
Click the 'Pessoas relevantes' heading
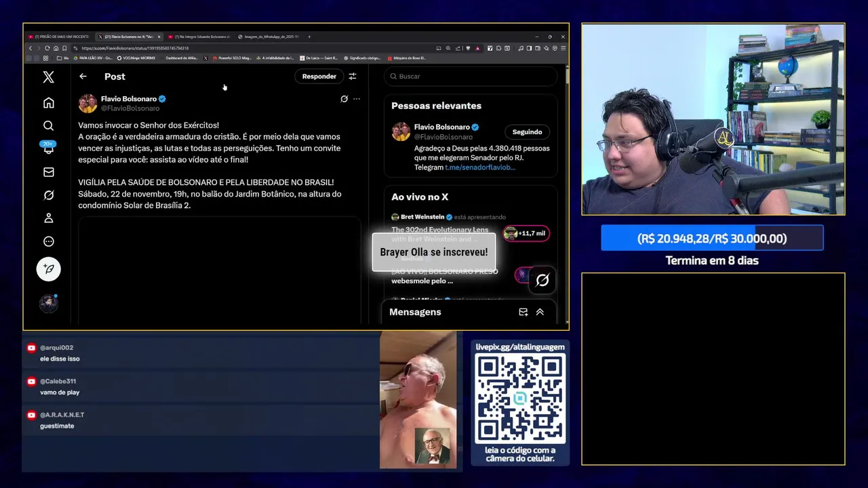[x=436, y=106]
